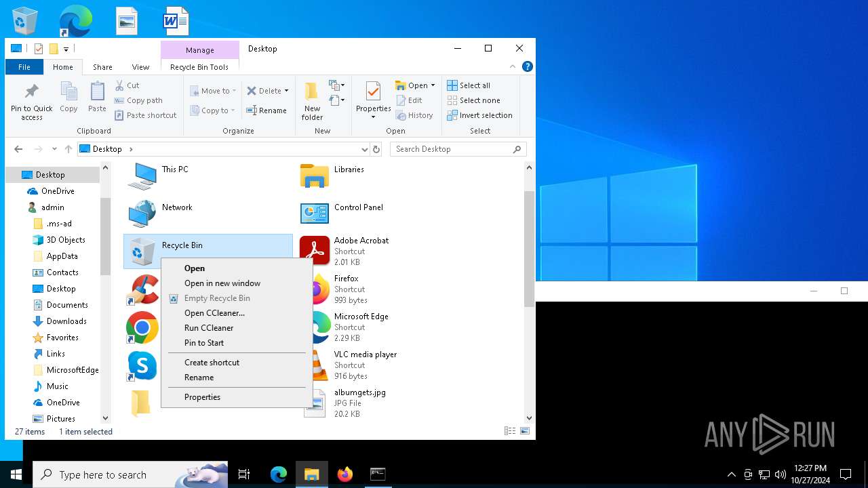
Task: Select the Skype shortcut icon
Action: pos(142,366)
